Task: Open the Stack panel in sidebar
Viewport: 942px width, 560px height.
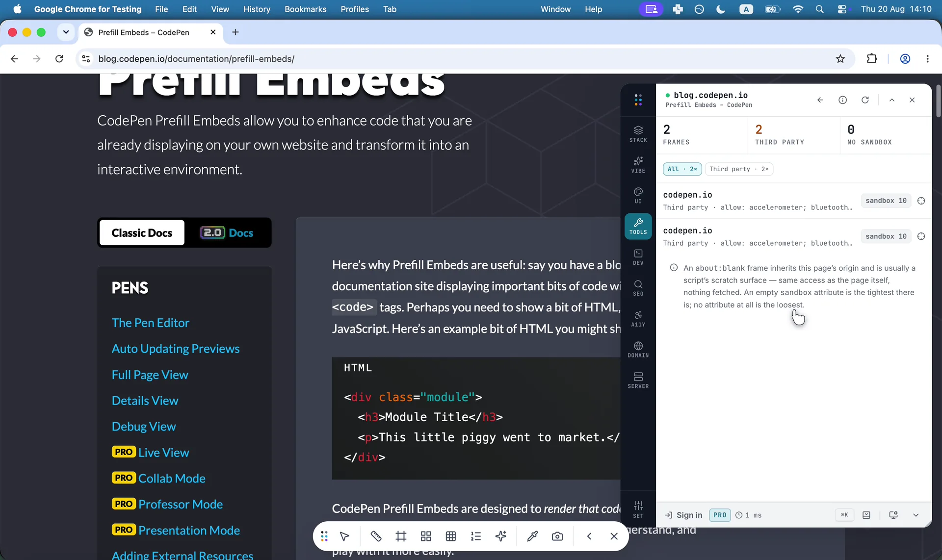Action: [638, 134]
